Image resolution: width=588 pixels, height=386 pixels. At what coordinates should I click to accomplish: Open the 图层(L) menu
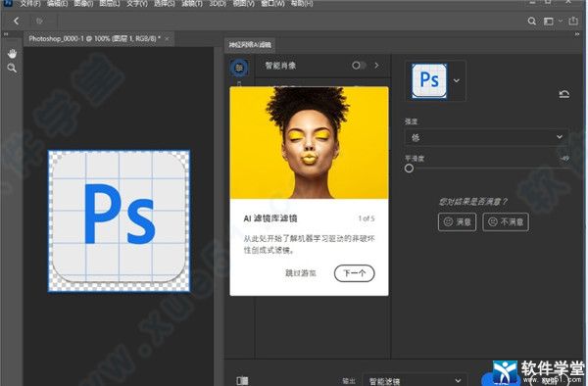(x=109, y=3)
